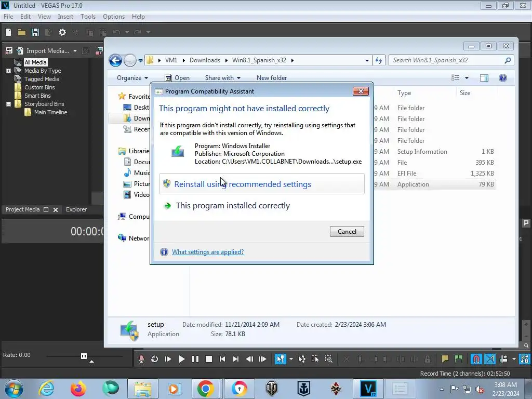Select the Envelope Edit tool
The height and width of the screenshot is (399, 532).
click(x=302, y=359)
